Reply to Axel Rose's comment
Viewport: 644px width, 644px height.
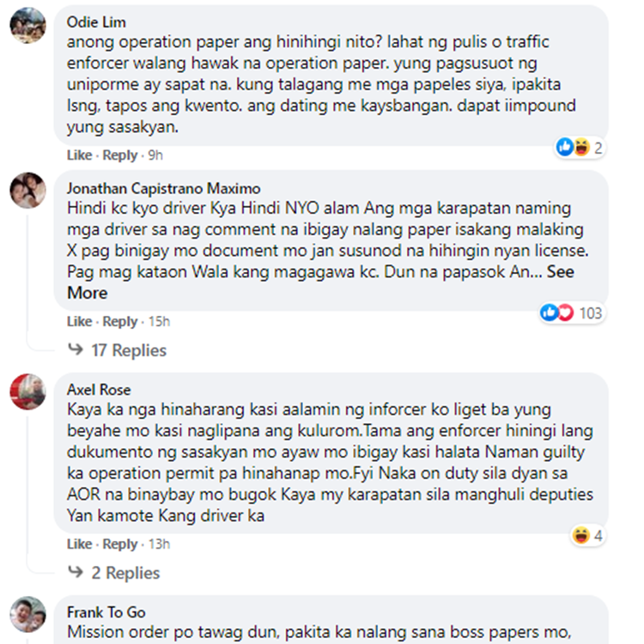tap(120, 544)
